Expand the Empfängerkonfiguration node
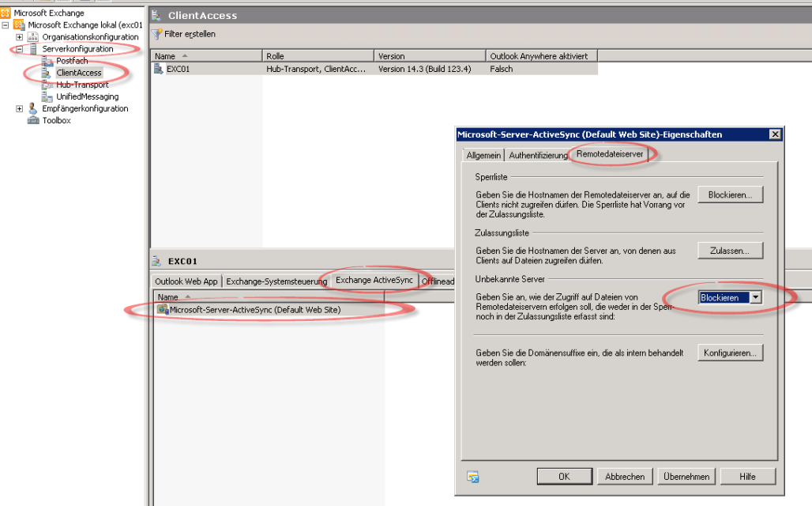Screen dimensions: 812x506 point(19,108)
